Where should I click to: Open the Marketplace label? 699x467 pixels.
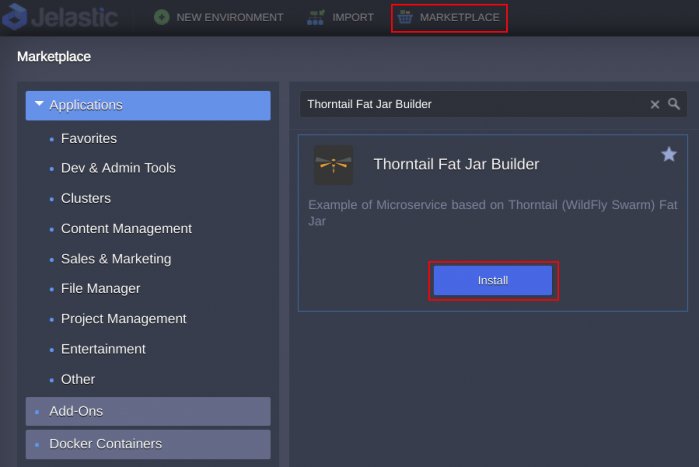[x=459, y=17]
